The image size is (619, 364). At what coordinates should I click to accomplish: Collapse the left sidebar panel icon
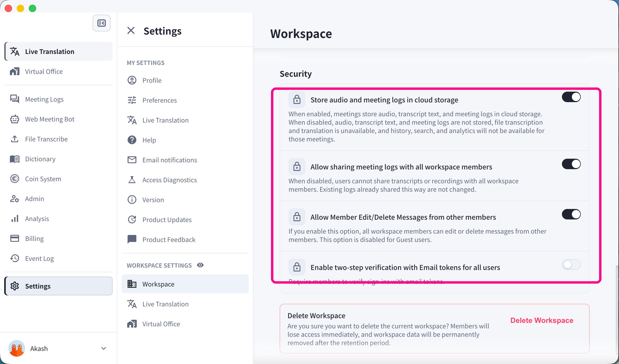coord(102,23)
